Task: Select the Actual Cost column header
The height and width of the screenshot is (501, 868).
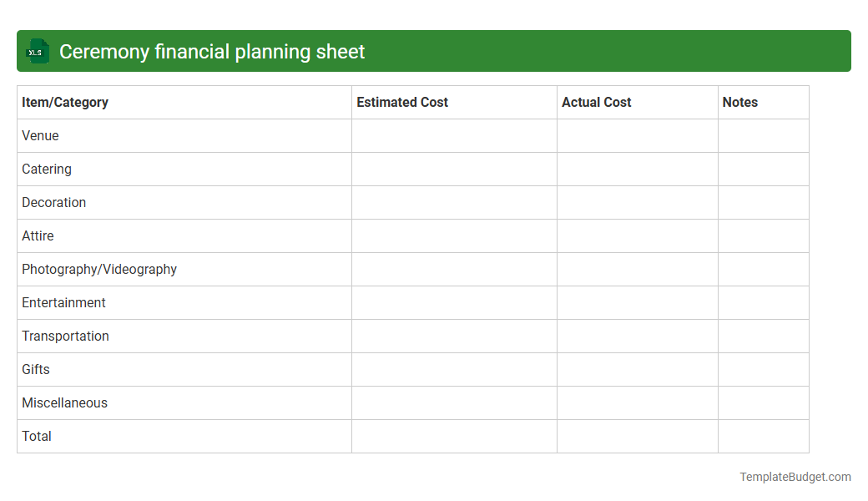Action: click(597, 102)
